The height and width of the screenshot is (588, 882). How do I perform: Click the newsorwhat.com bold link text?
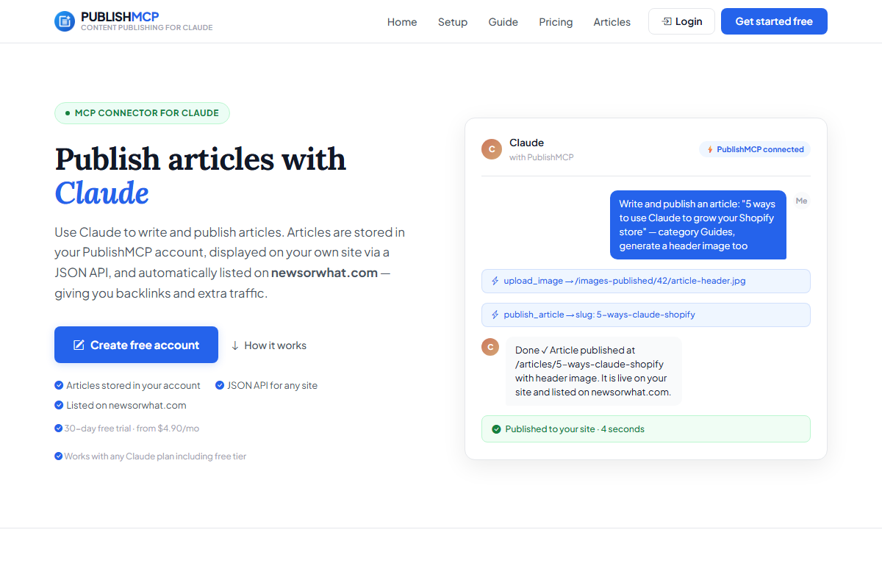[x=324, y=273]
